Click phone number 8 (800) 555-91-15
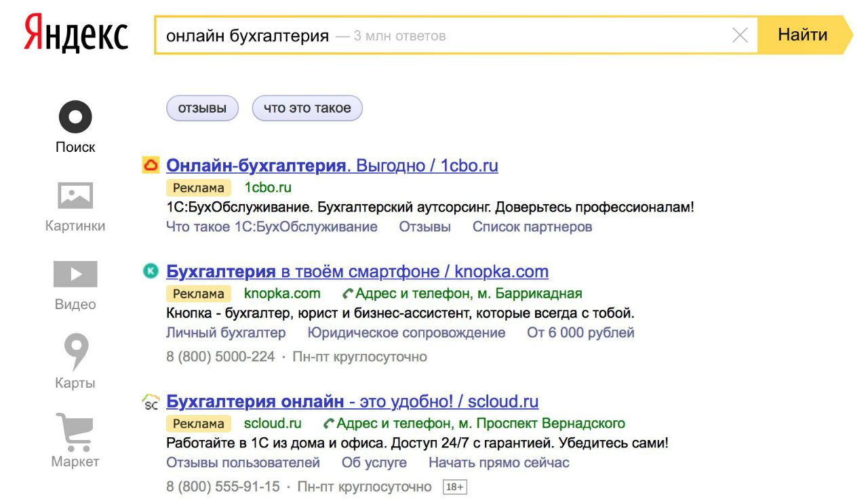The height and width of the screenshot is (499, 868). click(223, 487)
